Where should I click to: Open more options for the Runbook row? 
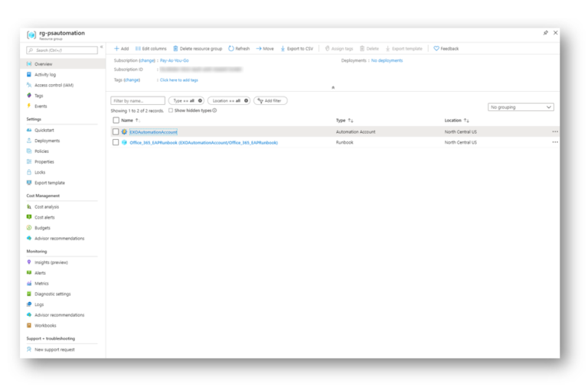tap(555, 142)
